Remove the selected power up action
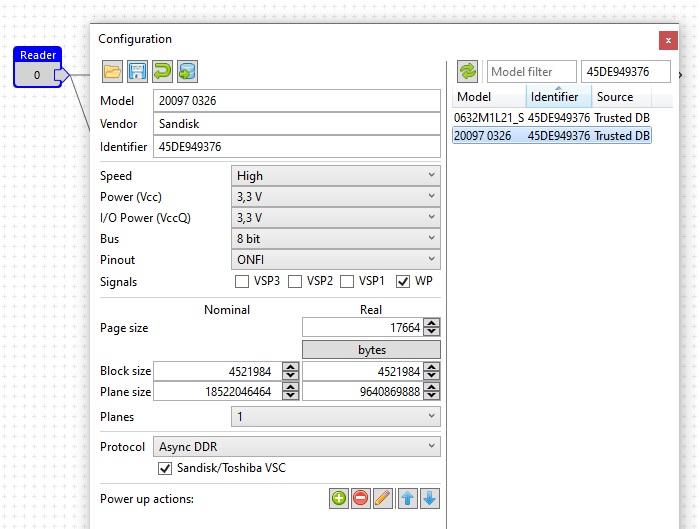Screen dimensions: 700x529 [360, 498]
